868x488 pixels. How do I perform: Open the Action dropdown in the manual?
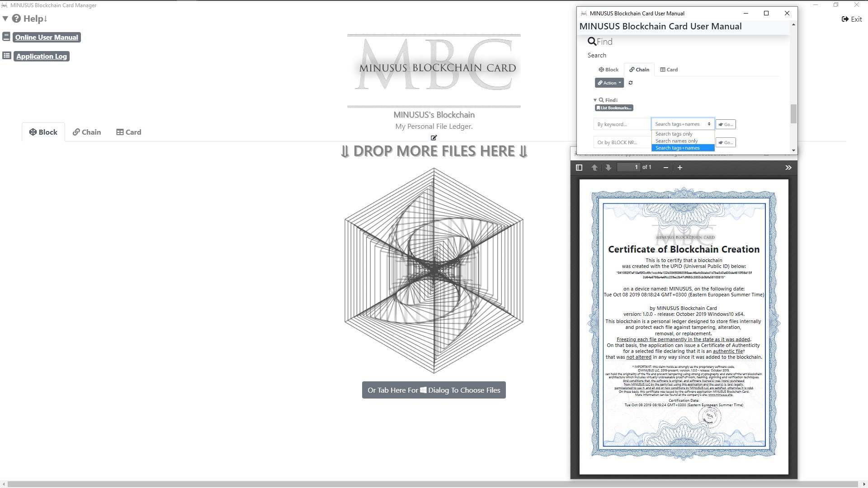pyautogui.click(x=609, y=83)
